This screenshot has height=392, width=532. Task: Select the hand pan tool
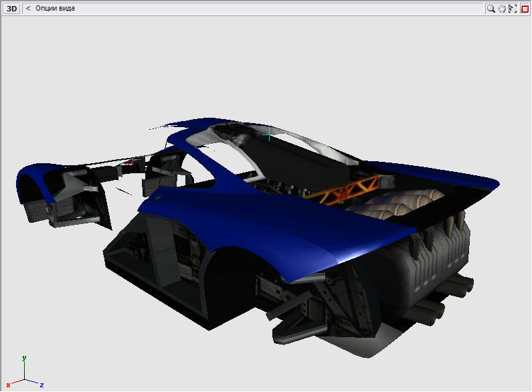pos(502,9)
